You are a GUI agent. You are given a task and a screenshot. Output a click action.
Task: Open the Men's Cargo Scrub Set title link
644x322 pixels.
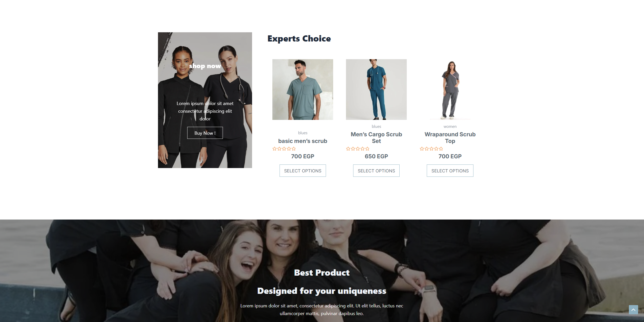pyautogui.click(x=376, y=138)
